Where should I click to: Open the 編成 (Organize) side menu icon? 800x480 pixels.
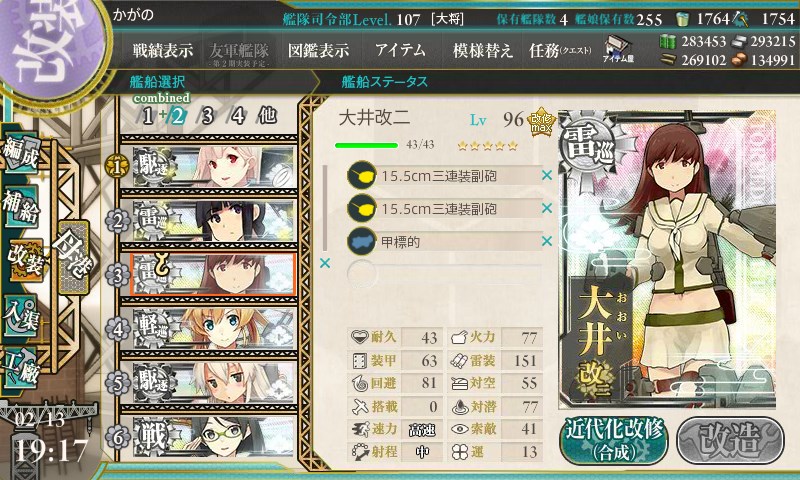(21, 153)
